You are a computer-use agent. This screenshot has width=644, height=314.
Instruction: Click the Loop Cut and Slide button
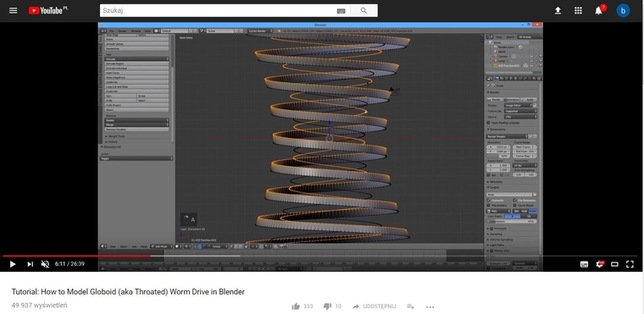136,86
